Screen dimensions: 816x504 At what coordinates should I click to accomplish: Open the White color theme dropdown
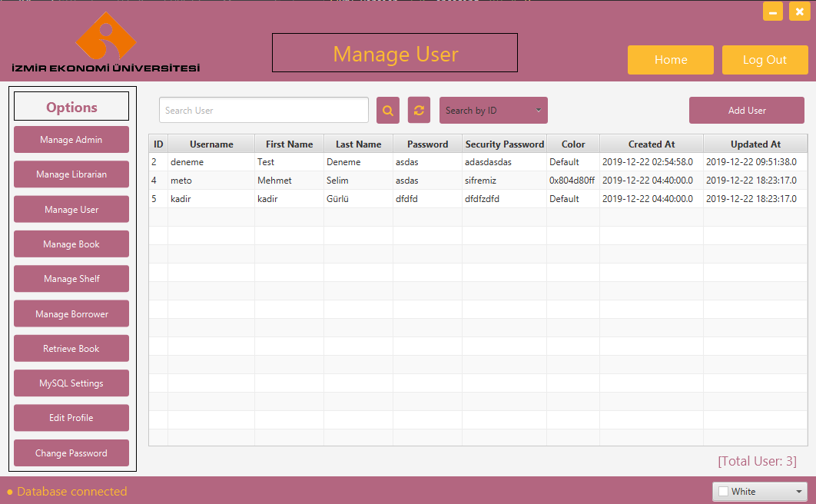760,492
